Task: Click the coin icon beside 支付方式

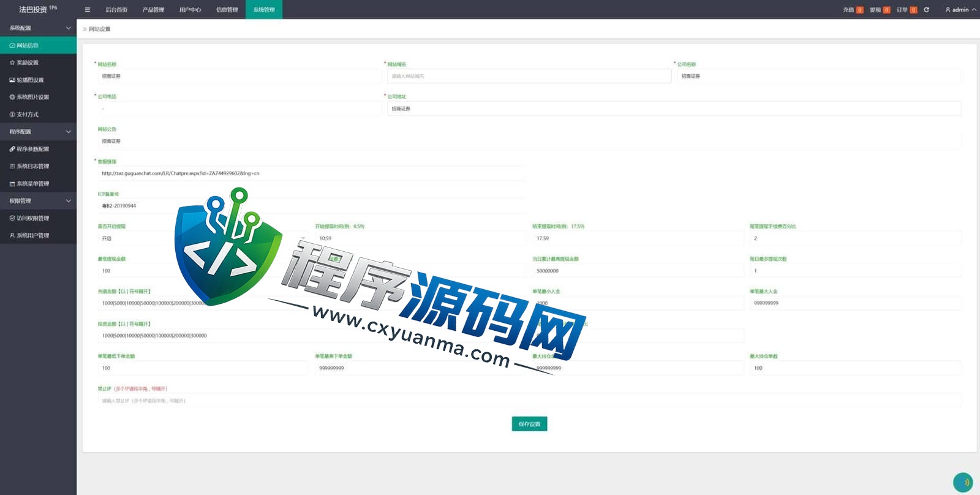Action: 12,115
